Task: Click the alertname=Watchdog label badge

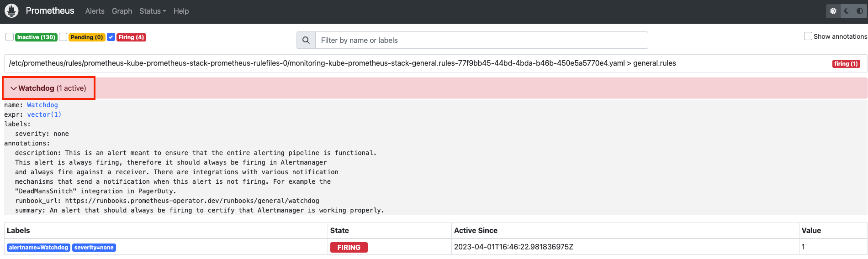Action: click(38, 248)
